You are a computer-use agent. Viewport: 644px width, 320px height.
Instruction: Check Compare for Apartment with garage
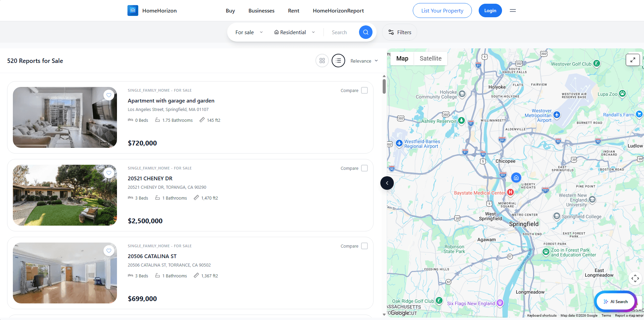tap(364, 90)
